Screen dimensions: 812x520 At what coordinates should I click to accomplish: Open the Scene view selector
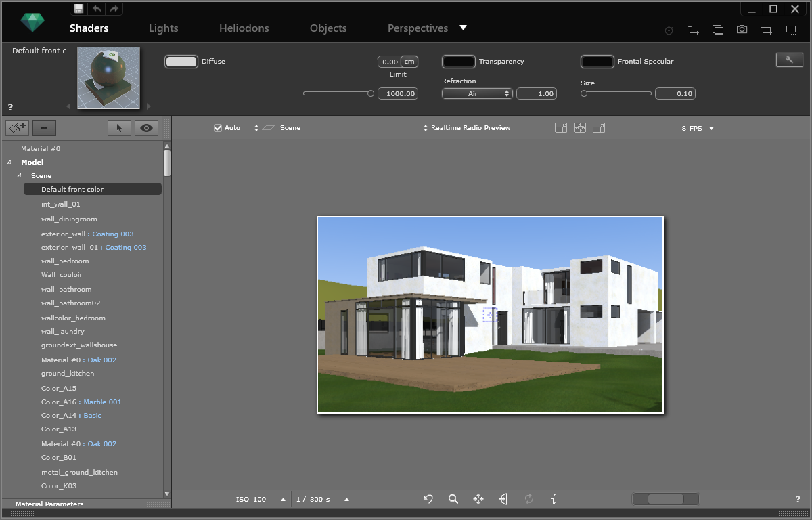click(x=277, y=127)
